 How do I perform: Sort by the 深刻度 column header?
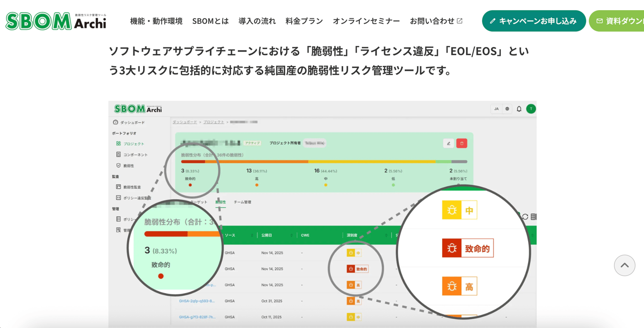coord(352,235)
